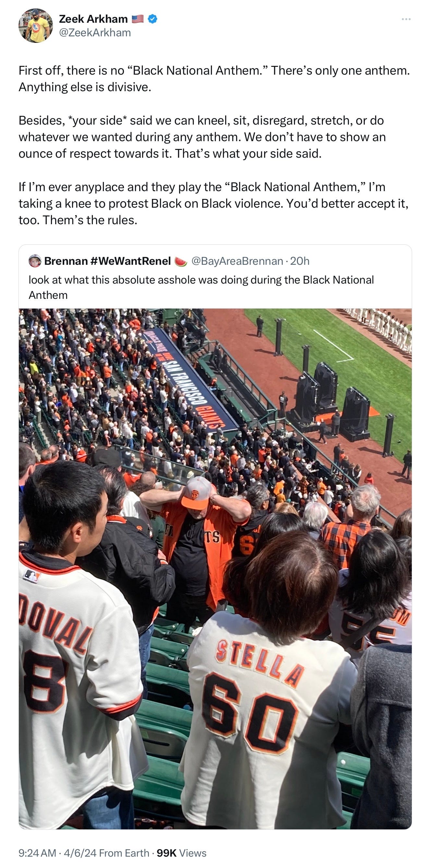The image size is (428, 868).
Task: Click the quoted tweet card header area
Action: pyautogui.click(x=215, y=276)
